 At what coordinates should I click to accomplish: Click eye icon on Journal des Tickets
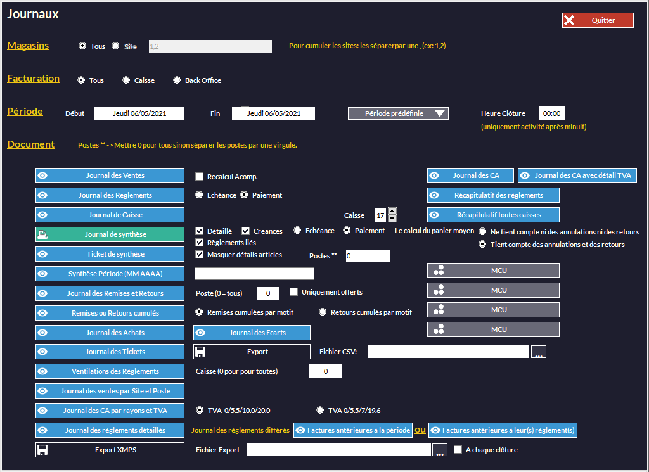pos(43,351)
